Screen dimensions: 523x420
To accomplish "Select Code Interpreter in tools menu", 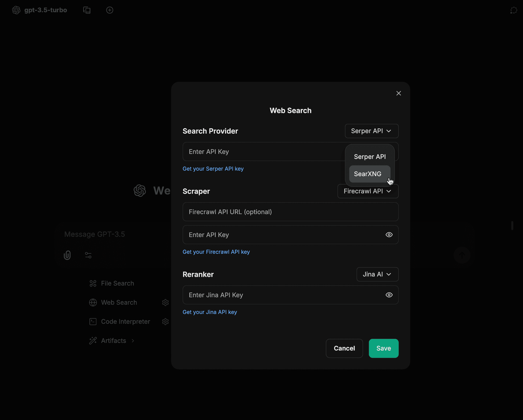I will point(126,321).
